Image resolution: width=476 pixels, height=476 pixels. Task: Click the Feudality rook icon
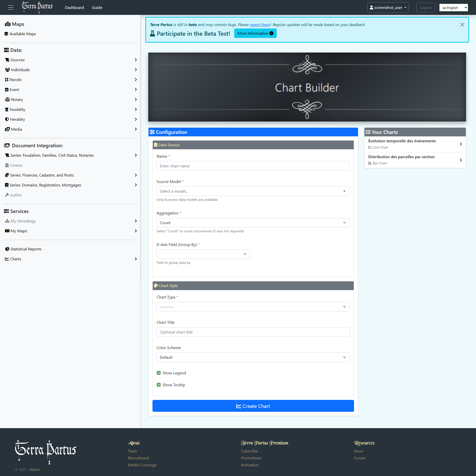(7, 109)
